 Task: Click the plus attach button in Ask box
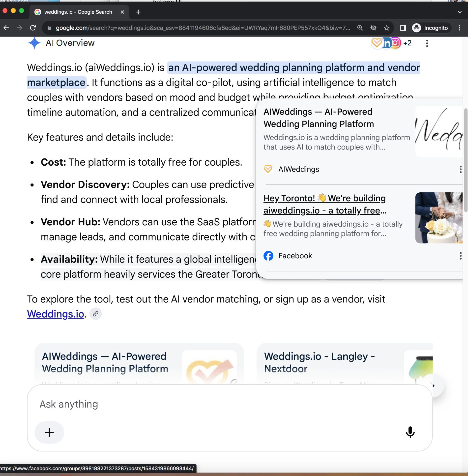tap(49, 432)
